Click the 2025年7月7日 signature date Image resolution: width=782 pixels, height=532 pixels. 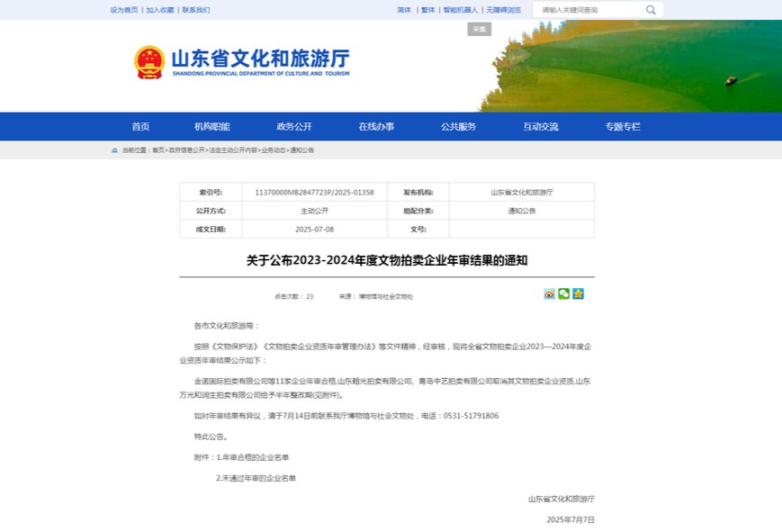[571, 520]
